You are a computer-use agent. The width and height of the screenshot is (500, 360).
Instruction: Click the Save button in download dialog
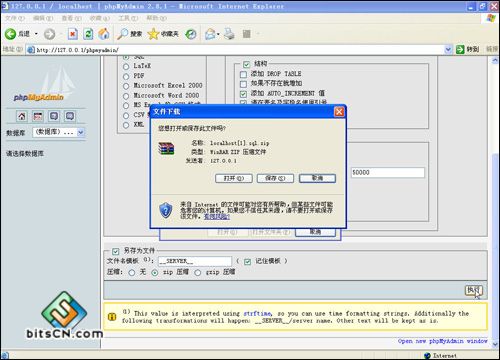pos(275,178)
